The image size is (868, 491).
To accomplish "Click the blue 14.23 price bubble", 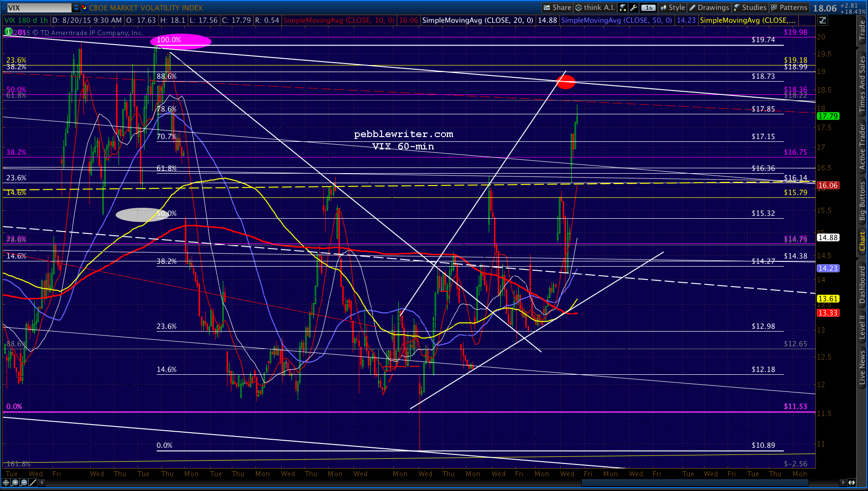I will (x=828, y=269).
